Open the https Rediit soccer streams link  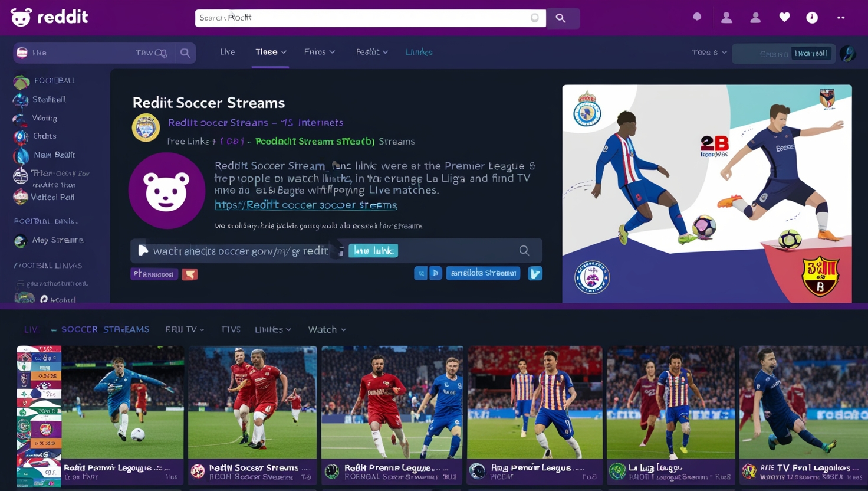(305, 205)
